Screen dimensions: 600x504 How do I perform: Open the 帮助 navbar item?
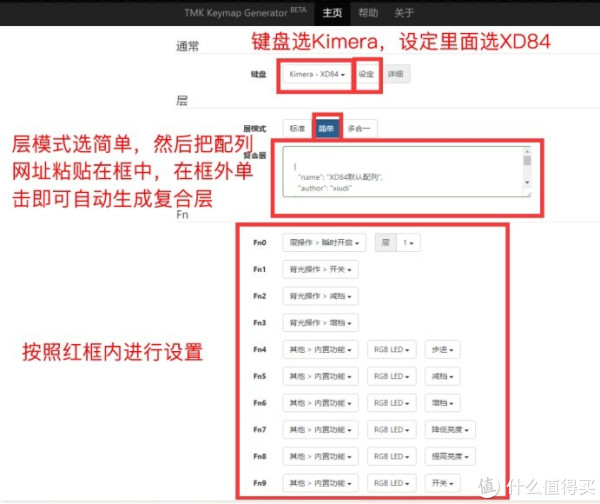368,13
